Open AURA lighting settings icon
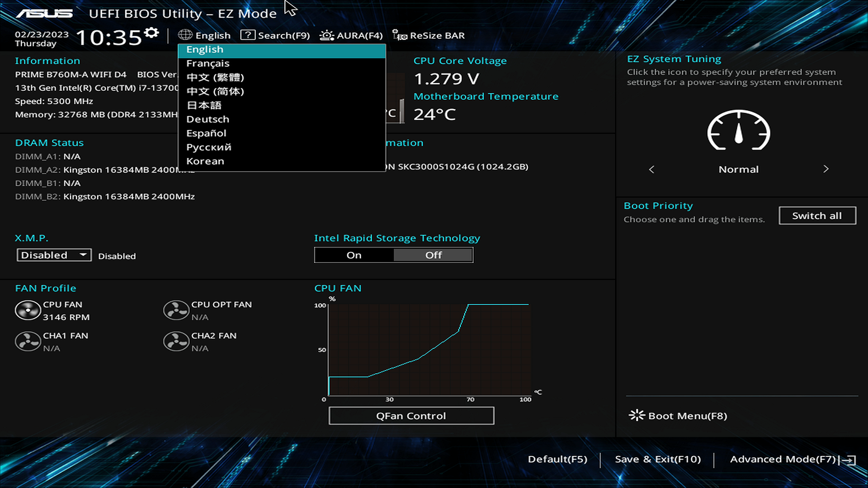 [326, 35]
